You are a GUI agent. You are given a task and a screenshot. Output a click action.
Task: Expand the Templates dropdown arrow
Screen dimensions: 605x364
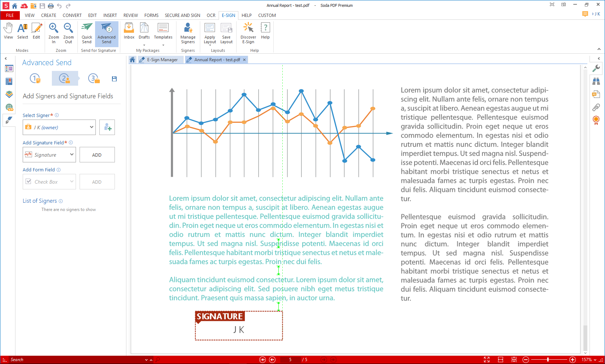pos(163,46)
